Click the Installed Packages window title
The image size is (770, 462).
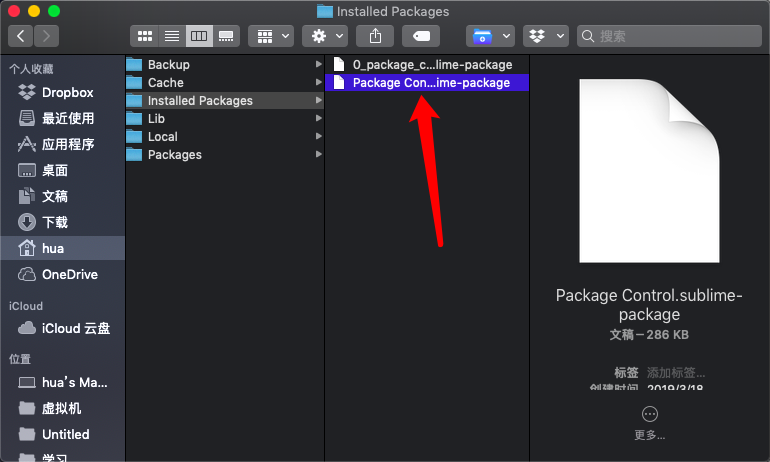pos(393,11)
